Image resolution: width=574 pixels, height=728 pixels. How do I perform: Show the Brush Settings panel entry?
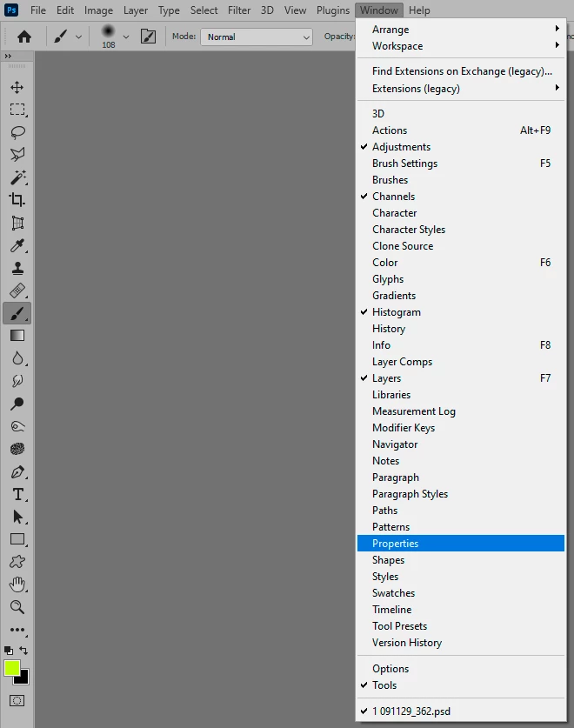(461, 164)
